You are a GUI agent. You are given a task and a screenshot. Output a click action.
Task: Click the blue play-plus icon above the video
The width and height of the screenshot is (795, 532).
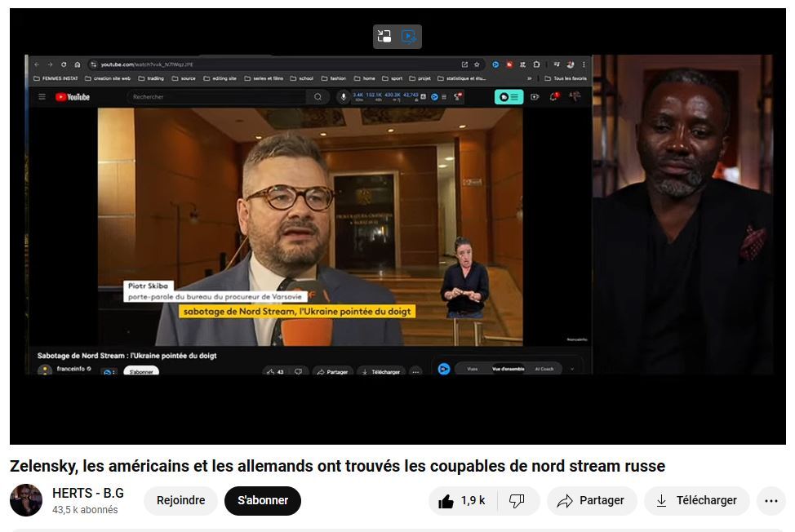[x=409, y=37]
